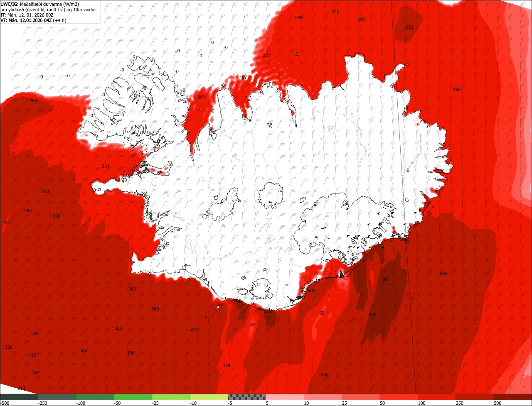Click the 575 value on the south coast

point(268,311)
